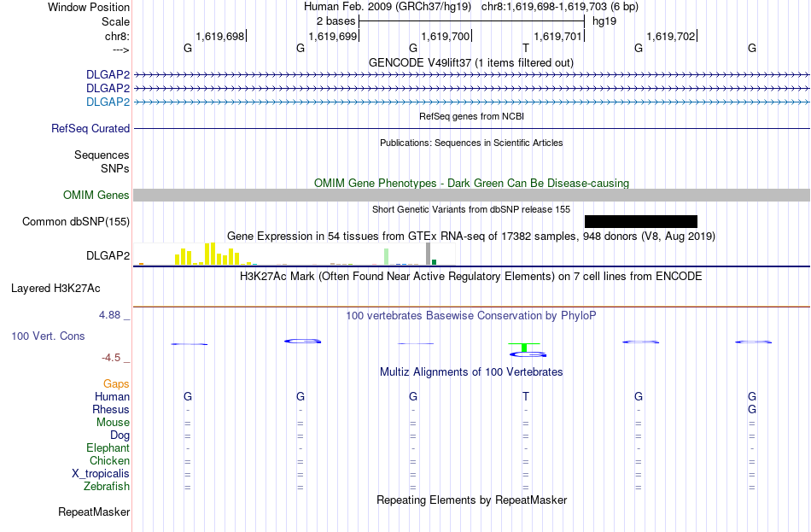Click the -4.5 PhyloP minimum value

111,358
